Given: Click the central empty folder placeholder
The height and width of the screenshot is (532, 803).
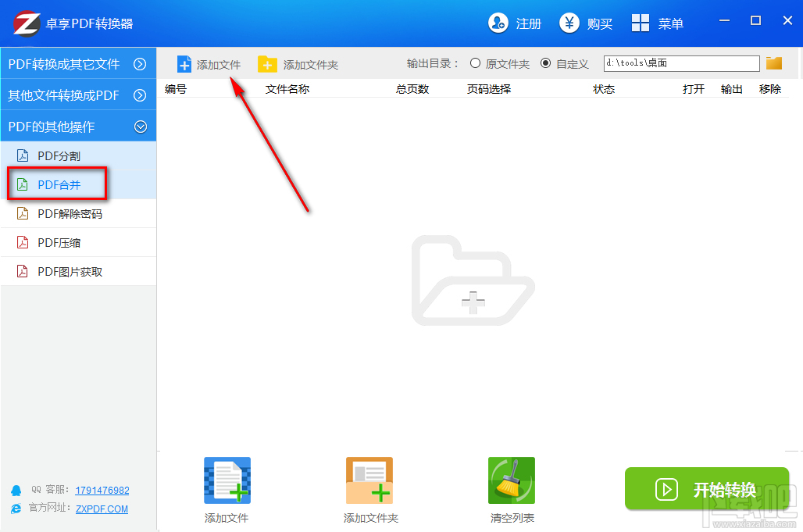Looking at the screenshot, I should click(x=473, y=280).
